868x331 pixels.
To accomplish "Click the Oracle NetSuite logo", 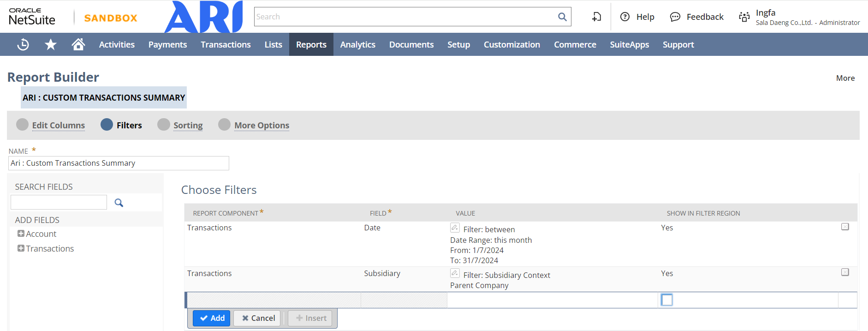I will pos(32,17).
